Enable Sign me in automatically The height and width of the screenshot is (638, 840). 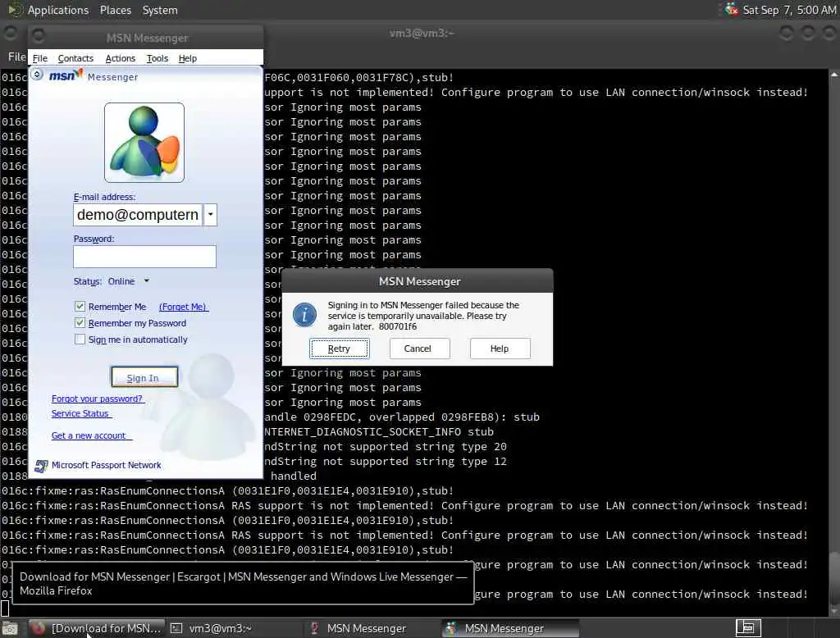[80, 339]
